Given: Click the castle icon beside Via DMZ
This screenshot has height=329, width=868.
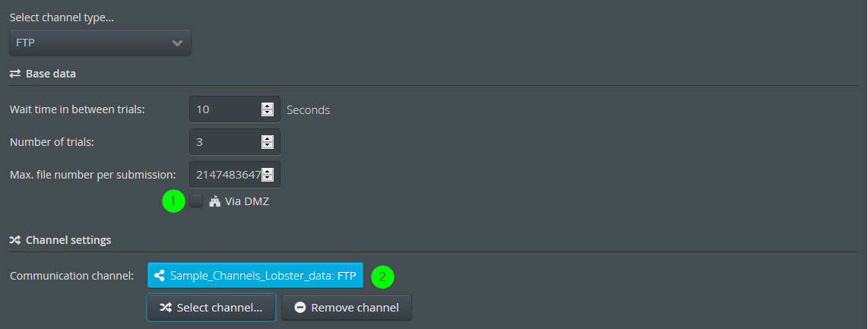Looking at the screenshot, I should pos(215,201).
